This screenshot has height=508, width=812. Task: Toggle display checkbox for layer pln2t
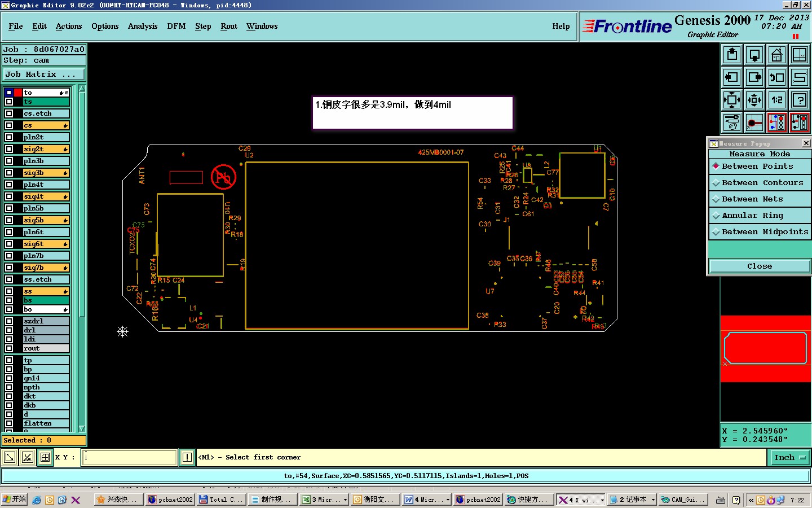[x=9, y=137]
